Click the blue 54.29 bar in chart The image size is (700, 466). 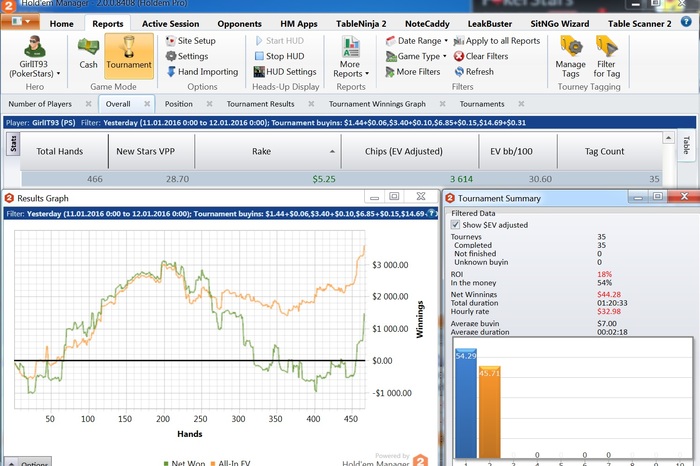[x=466, y=404]
